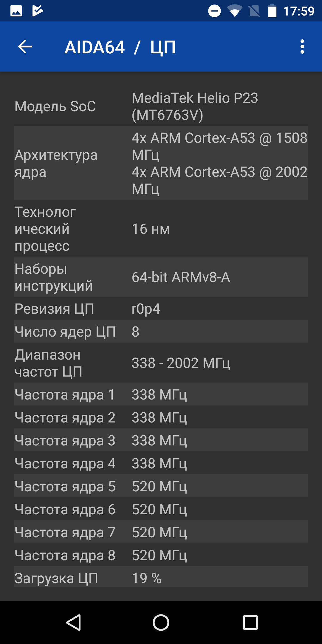Open recent apps square button
Image resolution: width=322 pixels, height=644 pixels.
[250, 623]
